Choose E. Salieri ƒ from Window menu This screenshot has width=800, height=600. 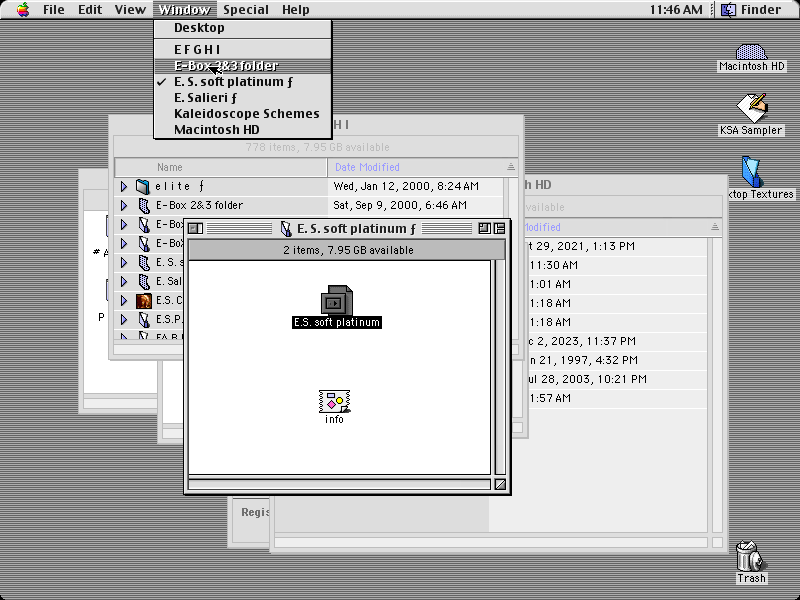(243, 97)
